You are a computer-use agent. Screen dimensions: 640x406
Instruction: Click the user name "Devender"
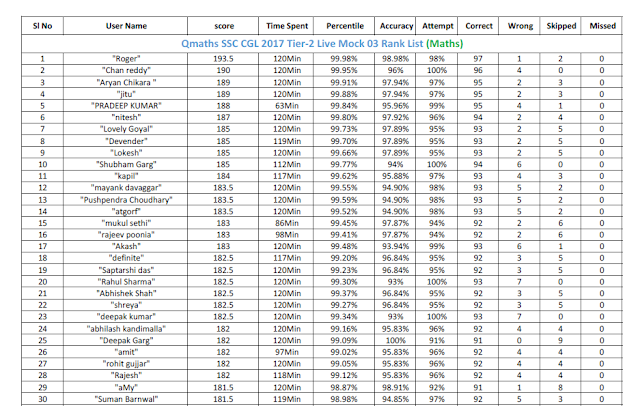(126, 141)
